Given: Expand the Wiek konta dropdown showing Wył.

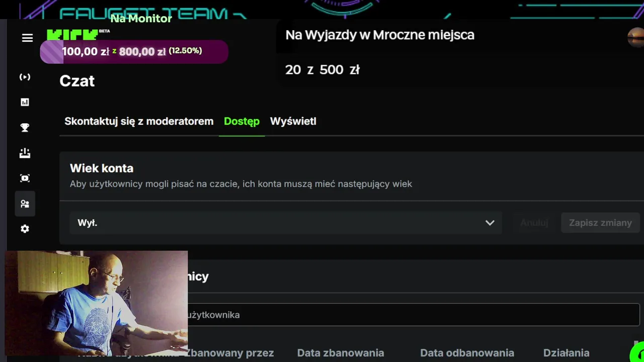Looking at the screenshot, I should click(286, 223).
